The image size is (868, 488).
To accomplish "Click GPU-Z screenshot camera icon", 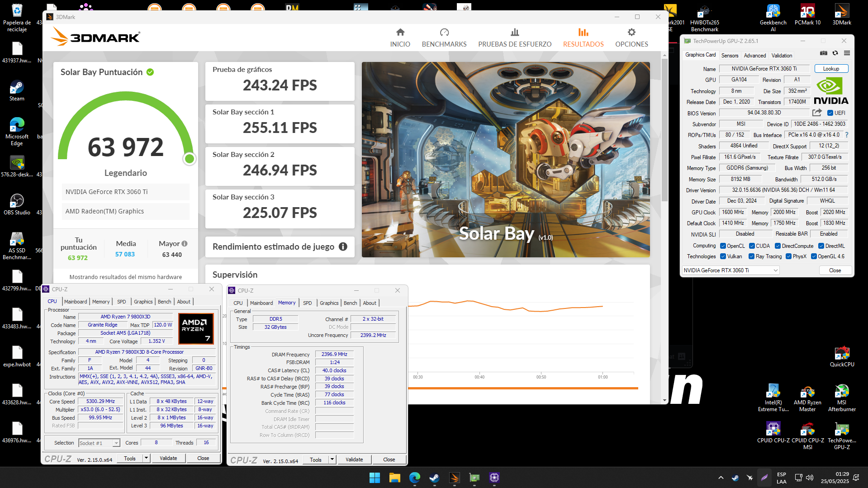I will 824,53.
